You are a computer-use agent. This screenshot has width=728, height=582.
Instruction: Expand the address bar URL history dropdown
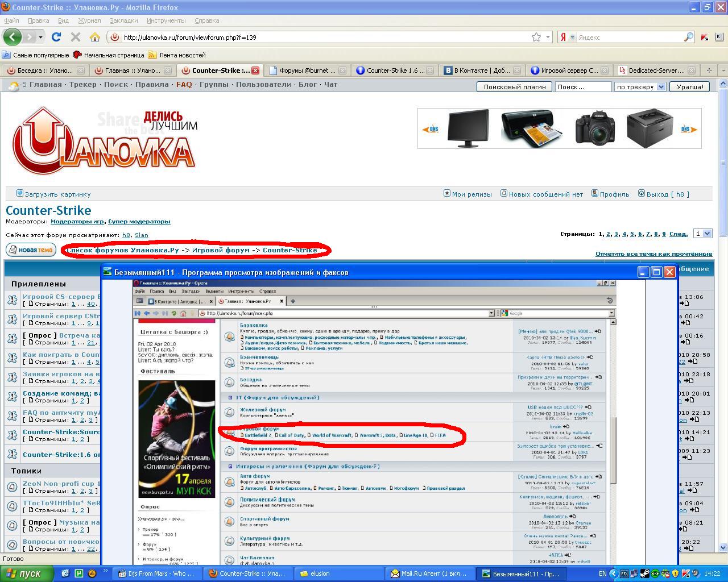tap(548, 37)
